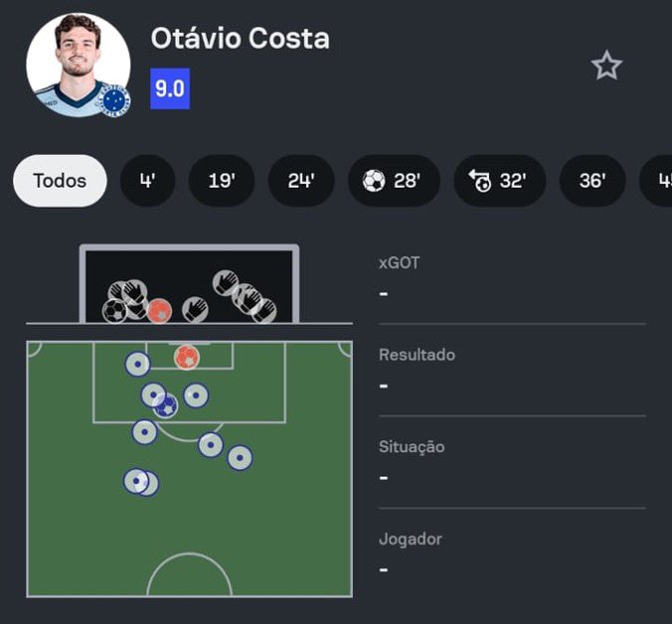Screen dimensions: 672x624
Task: Click the orange shot marker in the six-yard box
Action: pos(187,358)
